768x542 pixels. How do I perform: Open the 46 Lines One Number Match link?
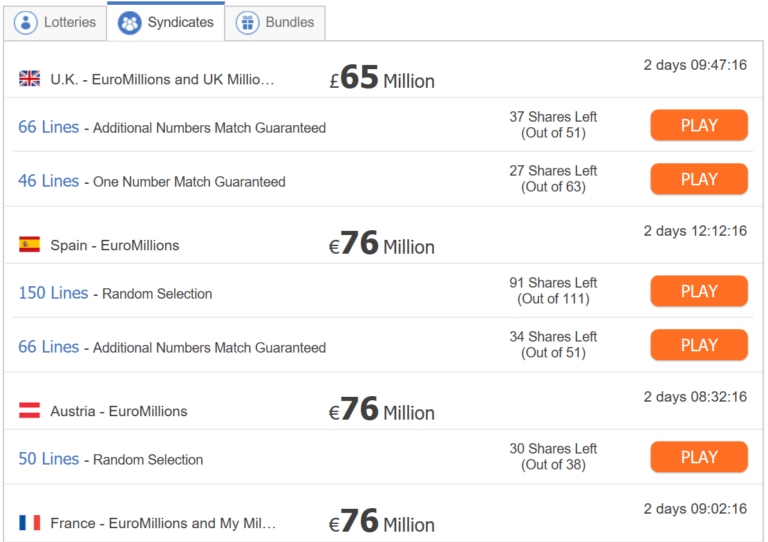pyautogui.click(x=48, y=181)
